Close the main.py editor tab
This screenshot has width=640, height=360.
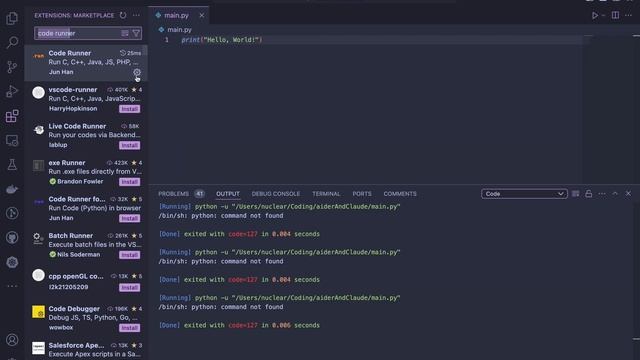click(202, 16)
